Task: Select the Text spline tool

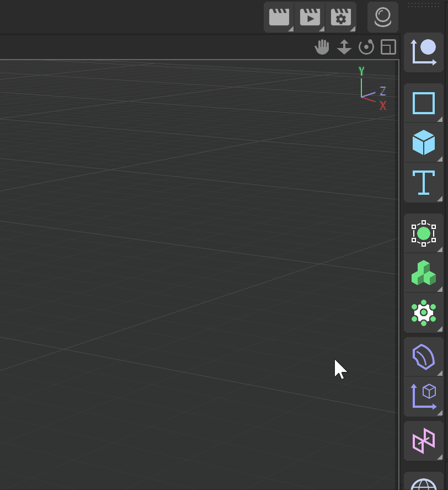Action: pyautogui.click(x=424, y=183)
